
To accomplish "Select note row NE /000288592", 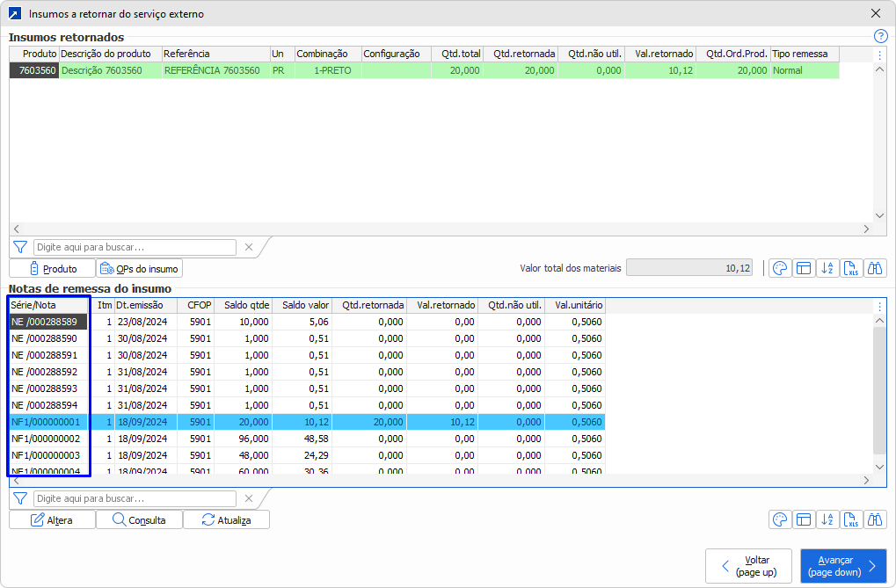I will coord(48,372).
